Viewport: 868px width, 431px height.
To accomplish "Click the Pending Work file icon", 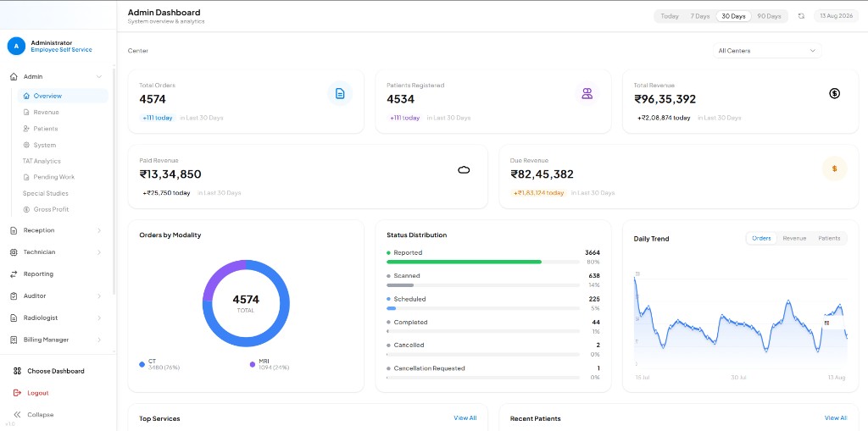I will (26, 177).
